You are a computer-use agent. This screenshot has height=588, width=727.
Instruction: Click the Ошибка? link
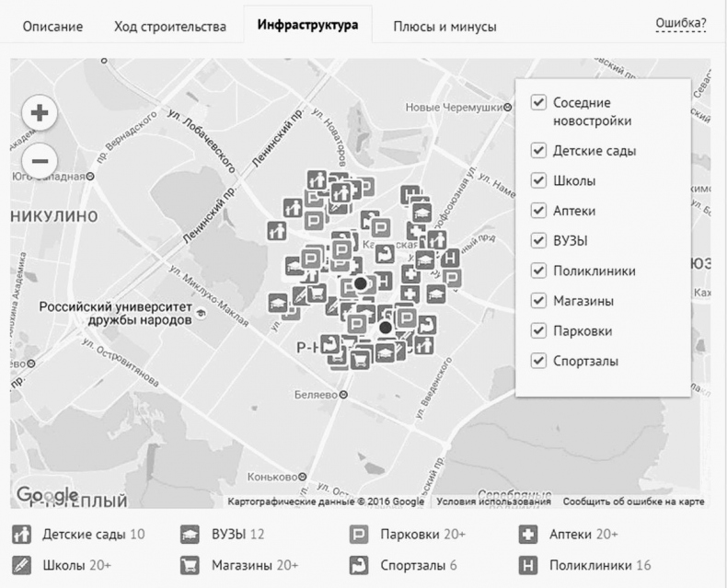coord(681,23)
